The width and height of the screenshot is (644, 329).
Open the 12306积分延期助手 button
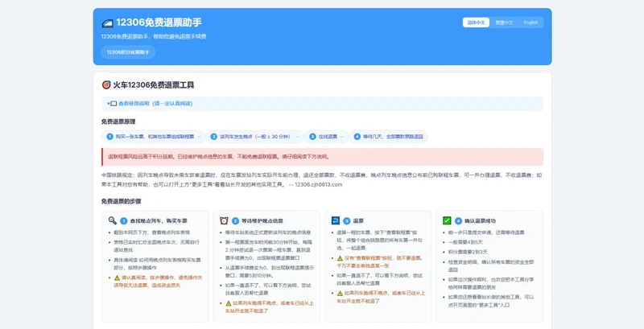[128, 52]
